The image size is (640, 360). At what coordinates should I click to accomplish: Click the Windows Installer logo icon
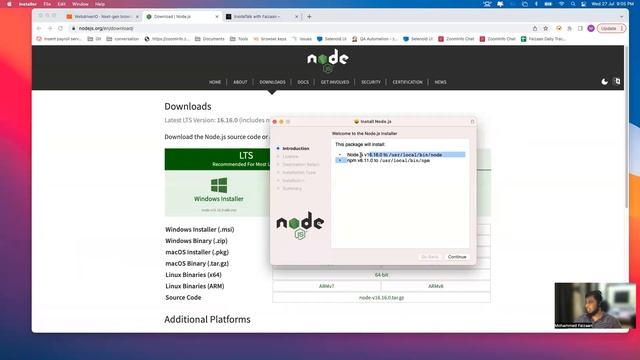[x=219, y=185]
